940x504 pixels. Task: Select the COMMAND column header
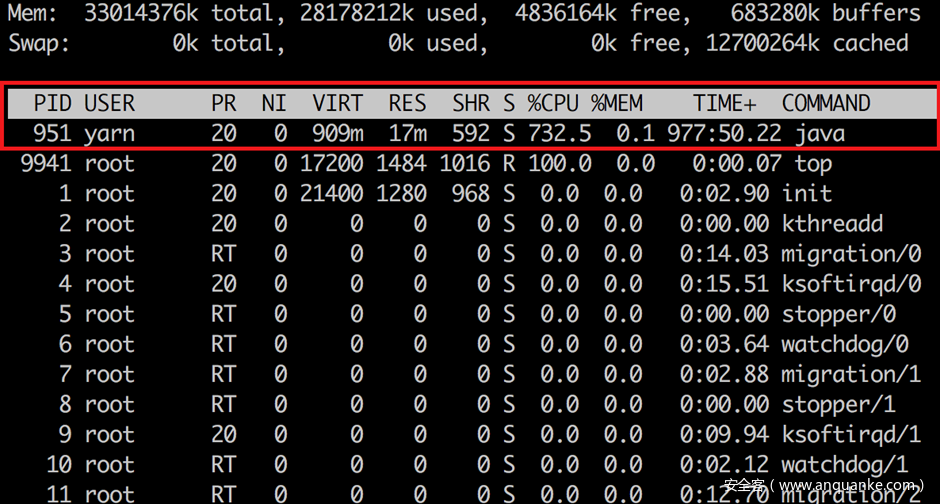pyautogui.click(x=826, y=103)
